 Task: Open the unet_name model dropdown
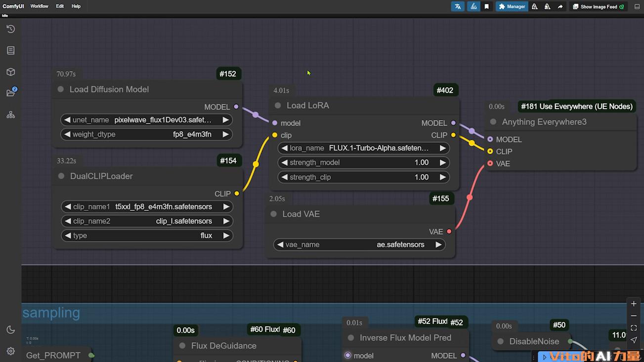(x=146, y=120)
